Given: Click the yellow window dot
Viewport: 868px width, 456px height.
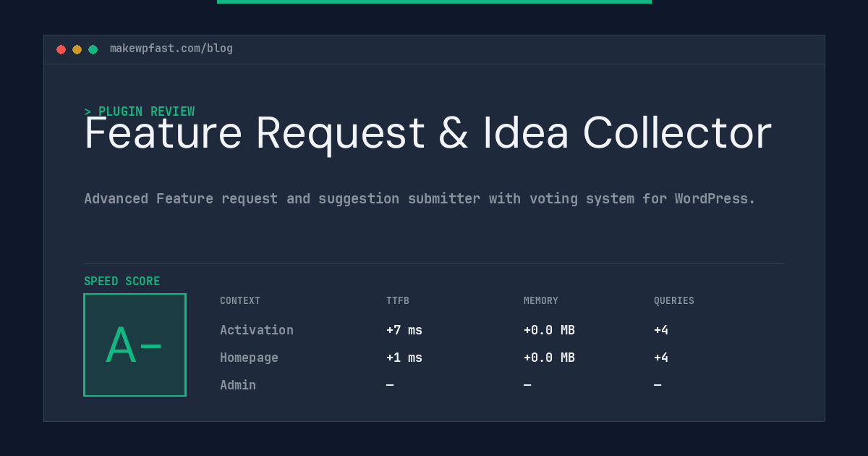Looking at the screenshot, I should [77, 49].
